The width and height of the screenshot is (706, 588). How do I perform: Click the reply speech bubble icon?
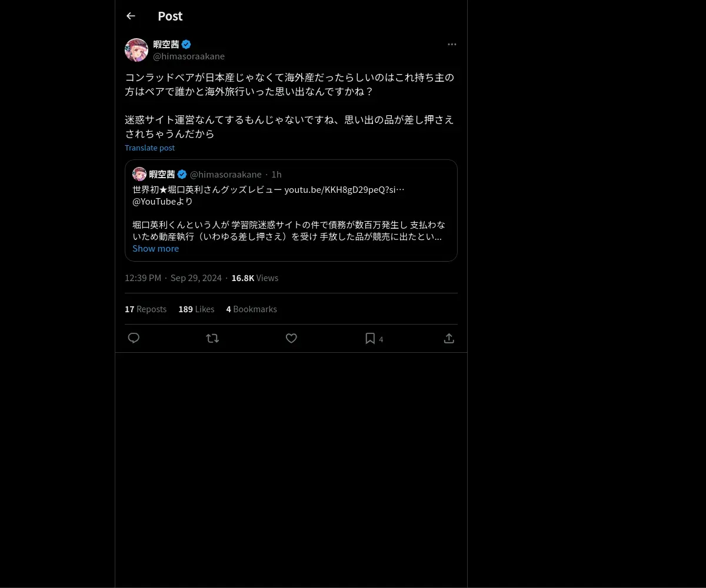point(134,338)
